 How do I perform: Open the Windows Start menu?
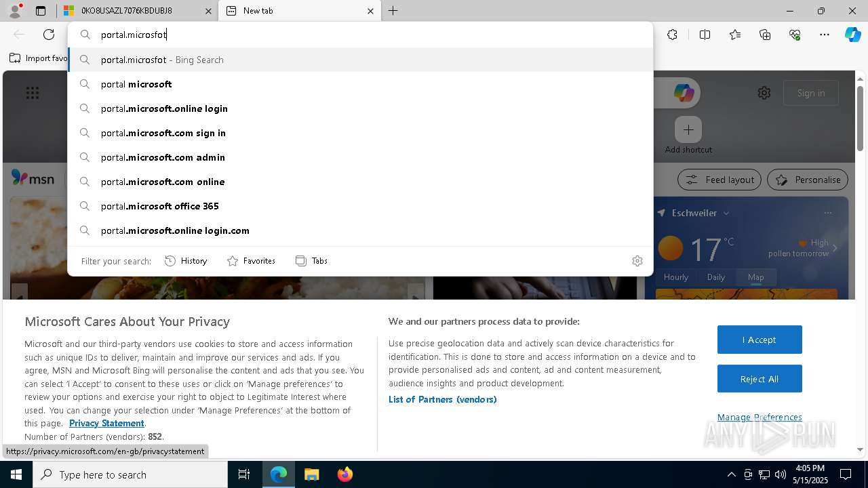[16, 474]
